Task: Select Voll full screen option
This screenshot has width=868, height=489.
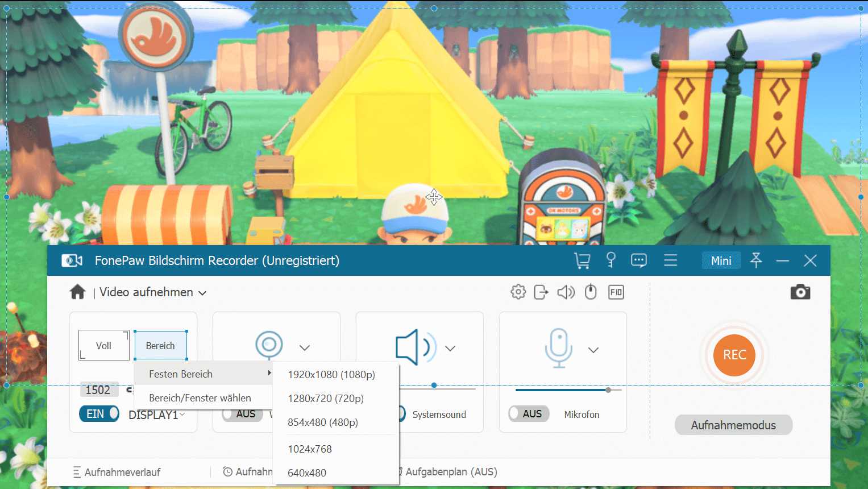Action: tap(104, 345)
